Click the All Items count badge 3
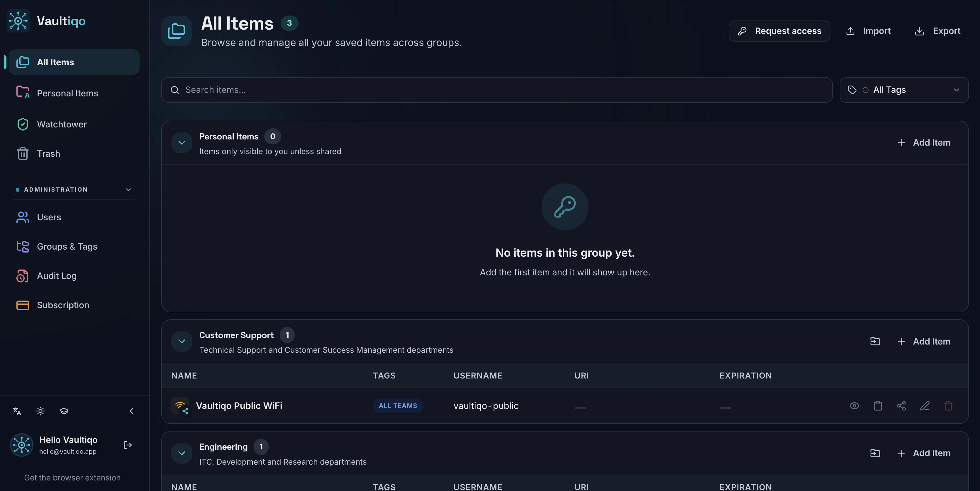The width and height of the screenshot is (980, 491). coord(289,23)
